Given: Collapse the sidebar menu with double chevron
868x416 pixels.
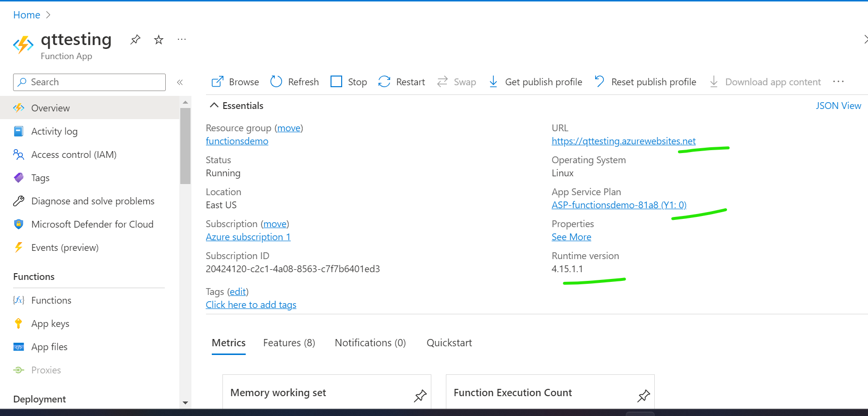Looking at the screenshot, I should point(180,82).
